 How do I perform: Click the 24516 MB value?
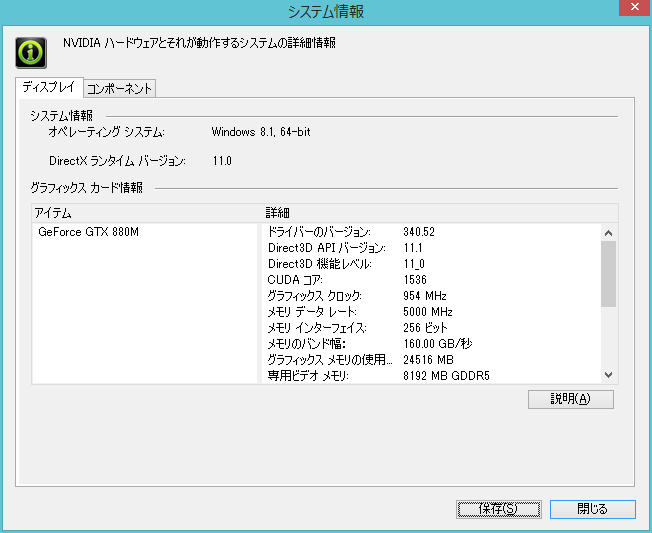coord(428,360)
